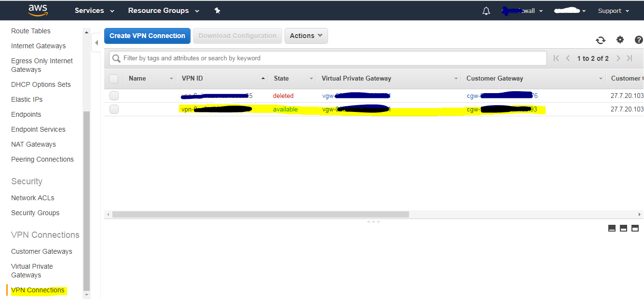
Task: Open the notifications bell
Action: [486, 10]
